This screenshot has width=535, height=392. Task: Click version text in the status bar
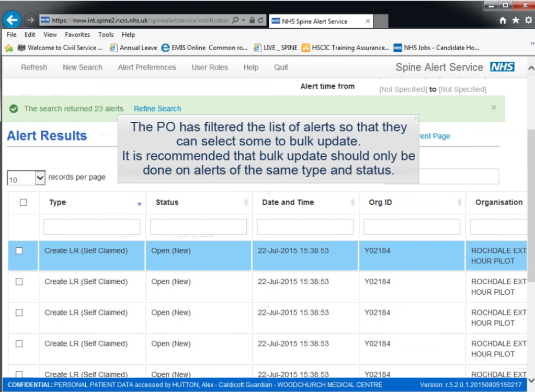[x=471, y=385]
